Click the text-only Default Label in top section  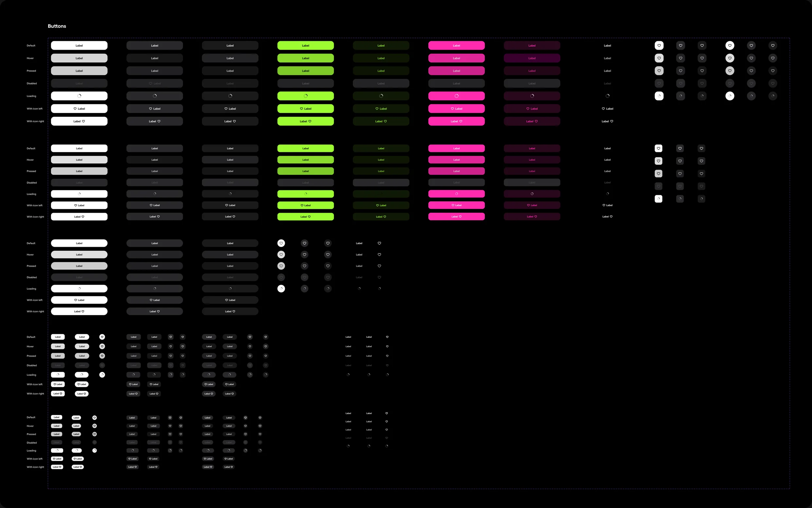(607, 45)
